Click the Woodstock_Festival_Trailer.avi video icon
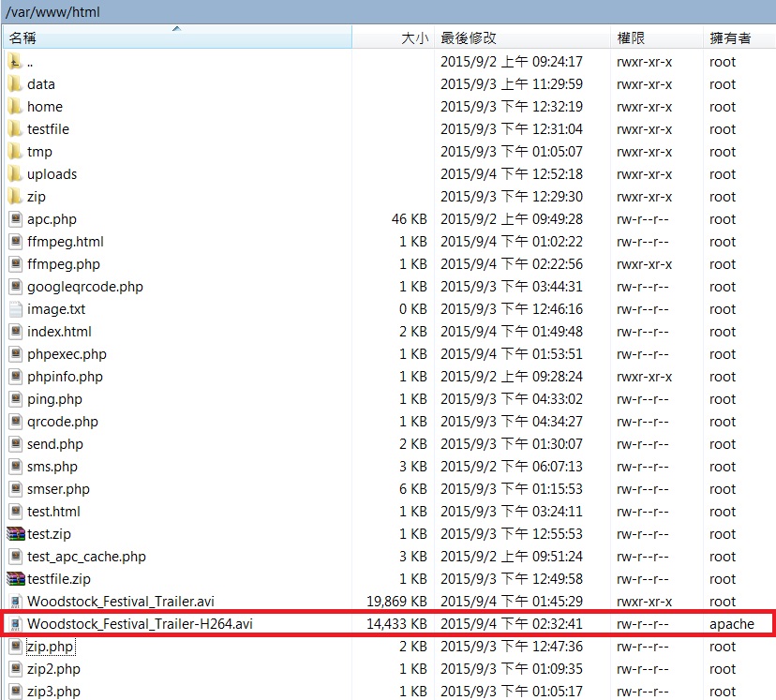 (16, 602)
